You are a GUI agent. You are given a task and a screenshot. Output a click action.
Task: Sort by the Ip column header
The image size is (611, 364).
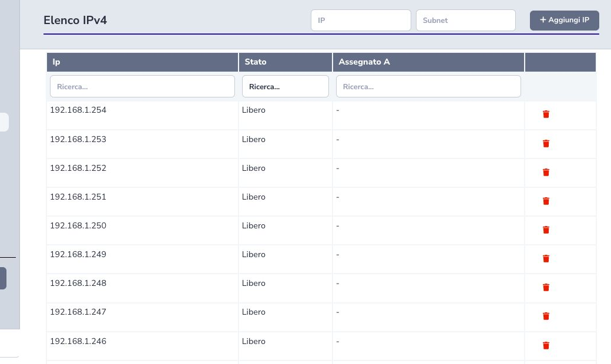pyautogui.click(x=143, y=62)
